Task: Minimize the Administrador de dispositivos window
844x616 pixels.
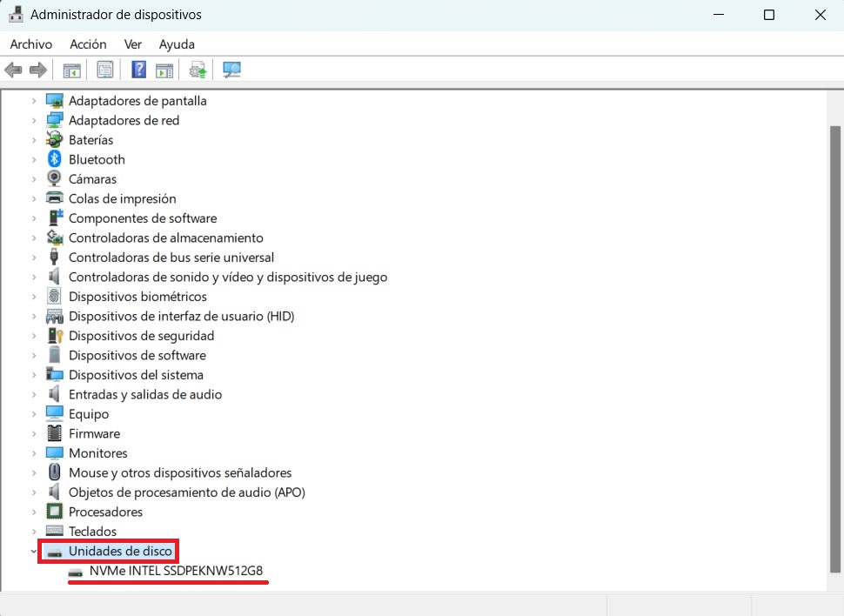Action: point(719,15)
